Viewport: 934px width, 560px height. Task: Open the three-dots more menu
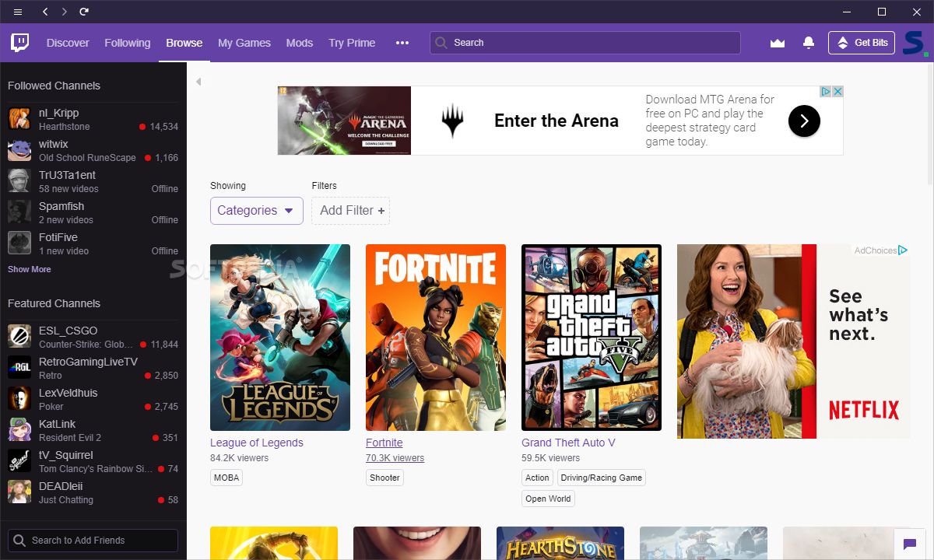pyautogui.click(x=402, y=43)
